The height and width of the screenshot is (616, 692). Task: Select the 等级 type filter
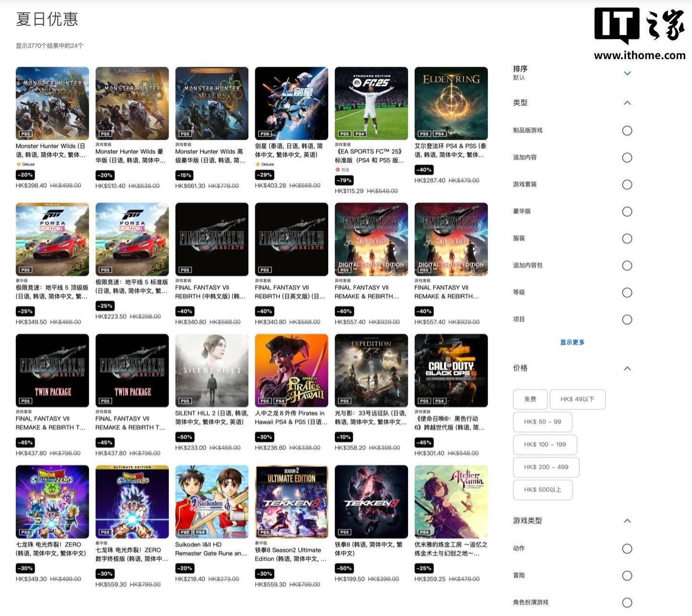click(627, 293)
